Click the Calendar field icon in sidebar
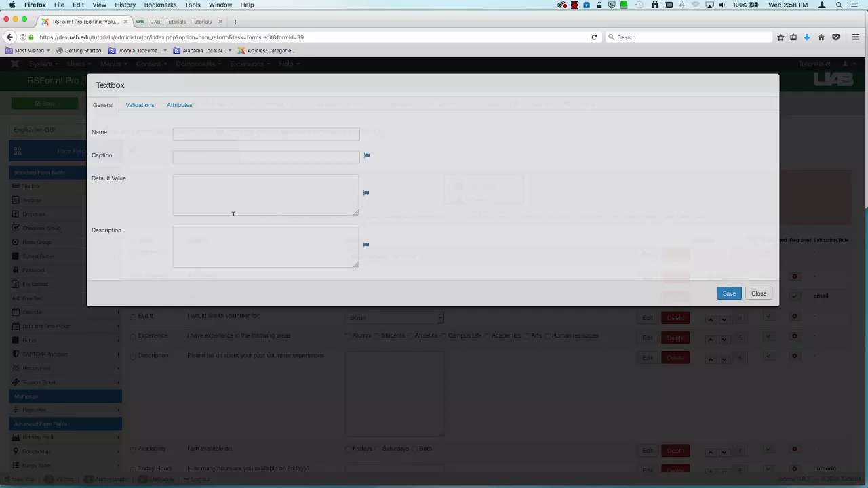 (x=16, y=312)
